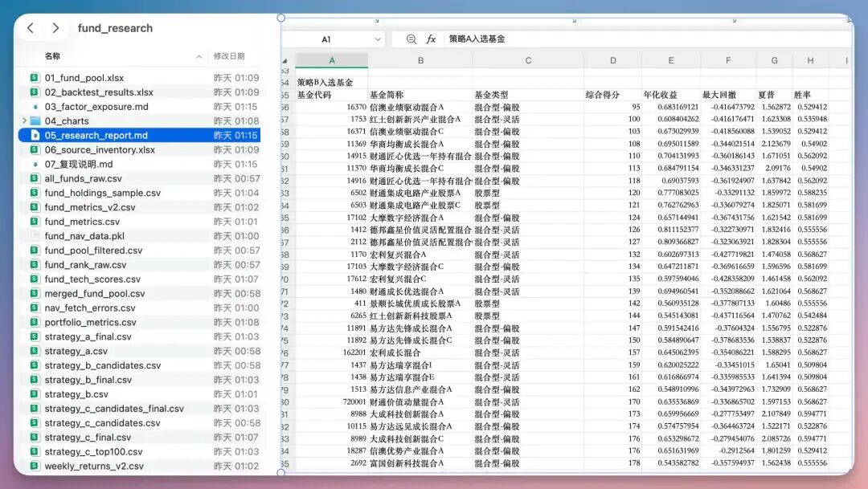Click the A1 cell reference name box
The image size is (868, 489).
point(326,39)
